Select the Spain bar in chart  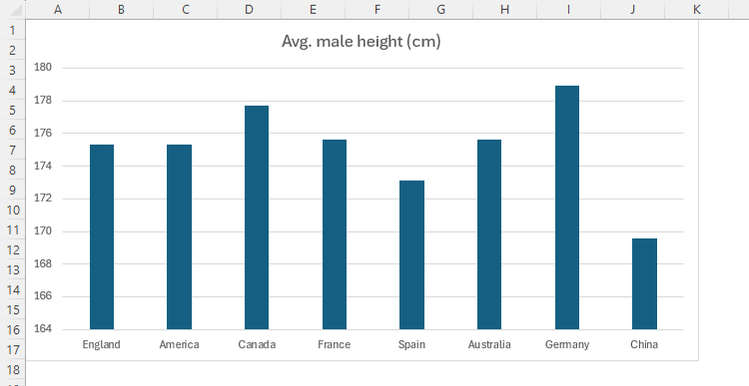pyautogui.click(x=412, y=255)
